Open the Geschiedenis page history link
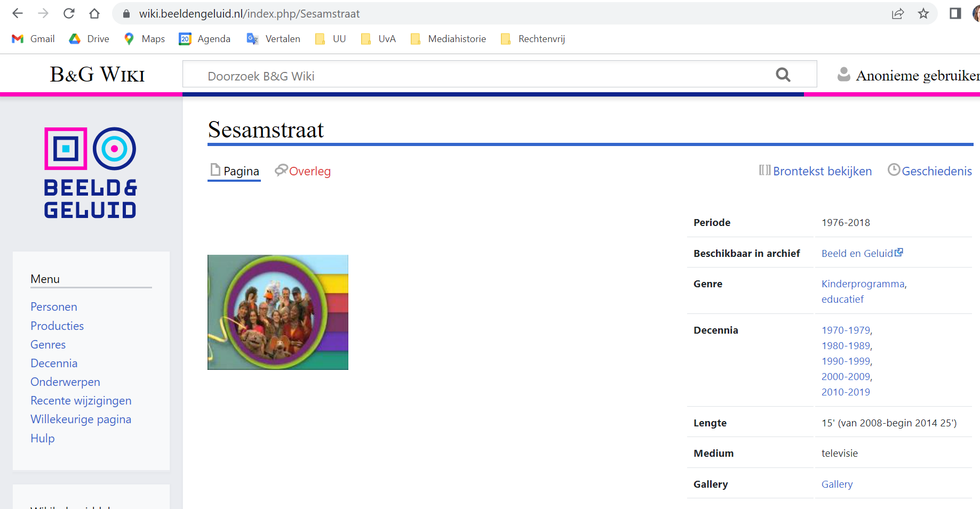The height and width of the screenshot is (509, 980). (930, 171)
